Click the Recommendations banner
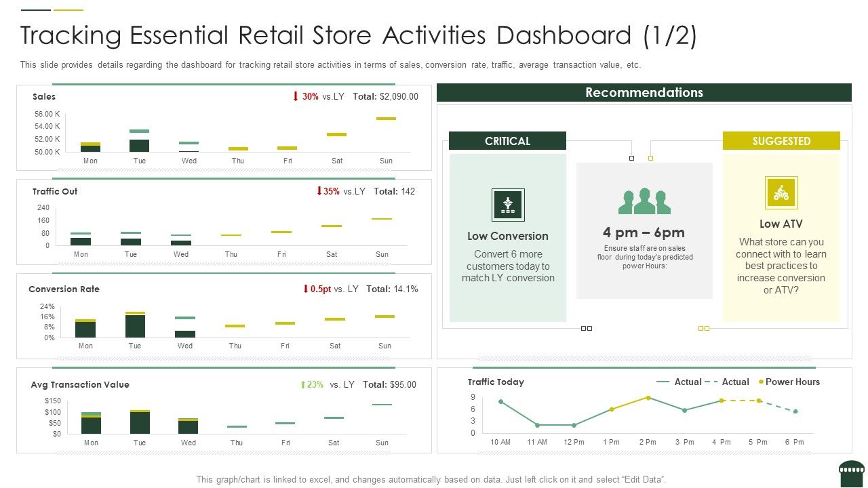 [x=644, y=92]
